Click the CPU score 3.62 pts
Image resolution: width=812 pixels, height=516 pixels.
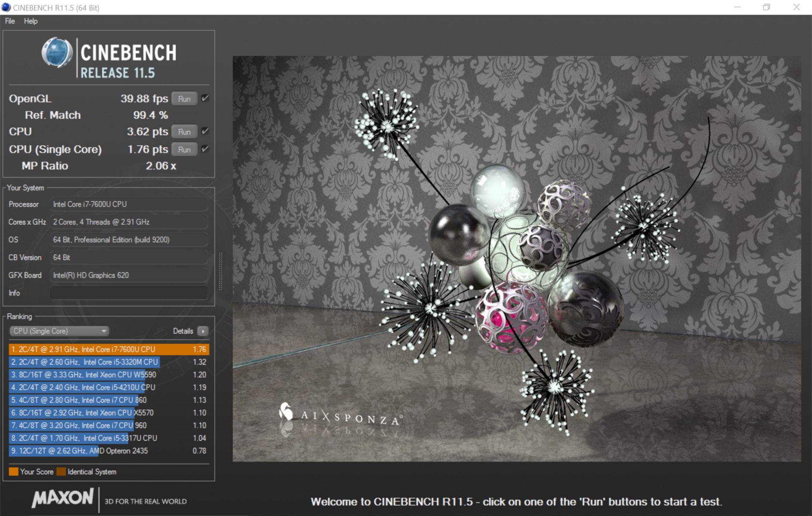tap(147, 132)
